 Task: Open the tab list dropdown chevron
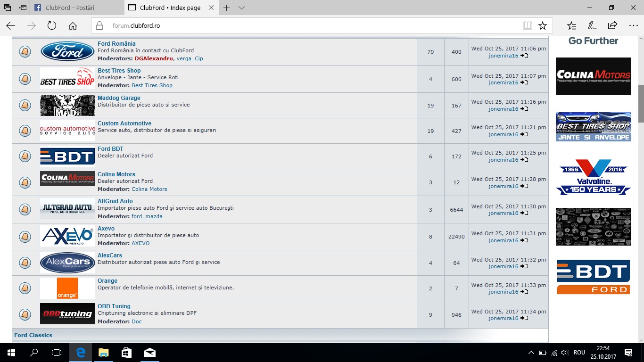point(242,8)
